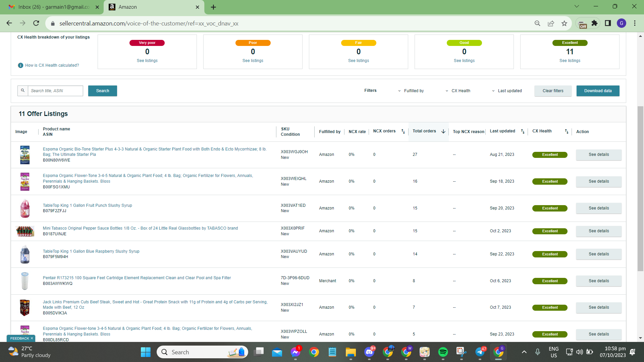Sort by NCX orders arrows
The image size is (644, 362).
403,131
